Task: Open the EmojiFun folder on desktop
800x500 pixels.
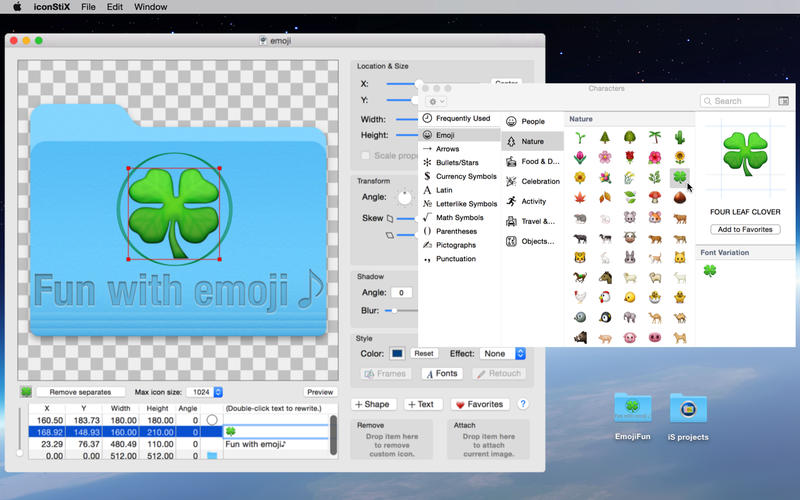Action: coord(634,409)
